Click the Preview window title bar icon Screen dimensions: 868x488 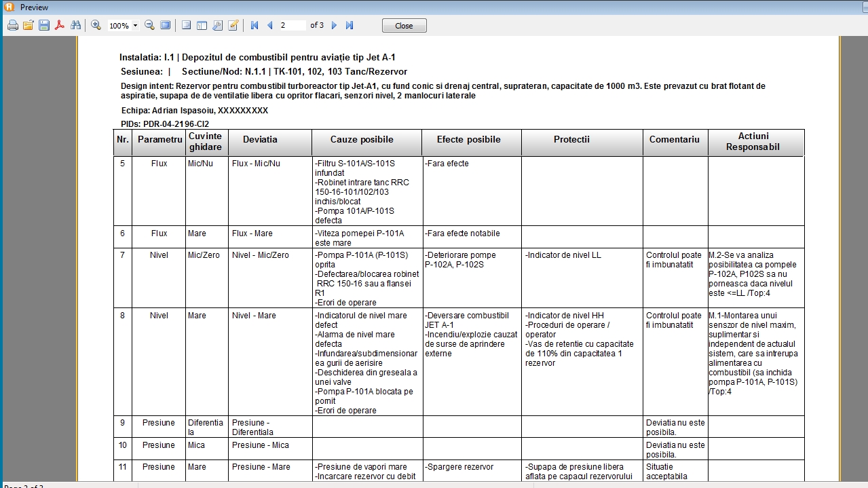coord(9,7)
